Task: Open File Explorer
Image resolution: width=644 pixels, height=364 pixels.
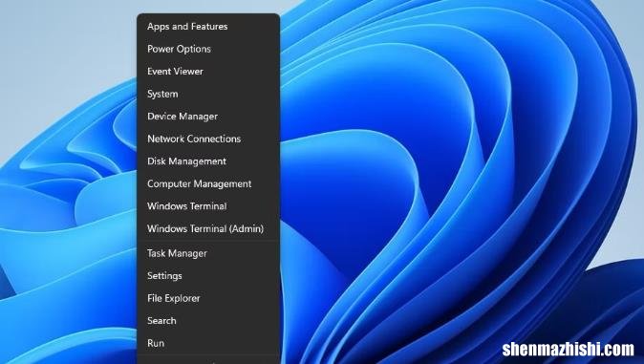Action: tap(208, 298)
